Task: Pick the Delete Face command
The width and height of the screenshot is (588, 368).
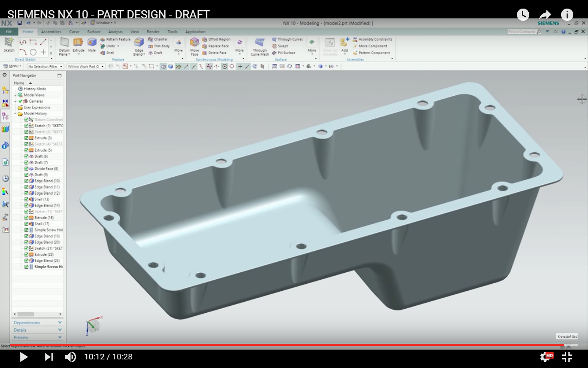Action: tap(214, 53)
